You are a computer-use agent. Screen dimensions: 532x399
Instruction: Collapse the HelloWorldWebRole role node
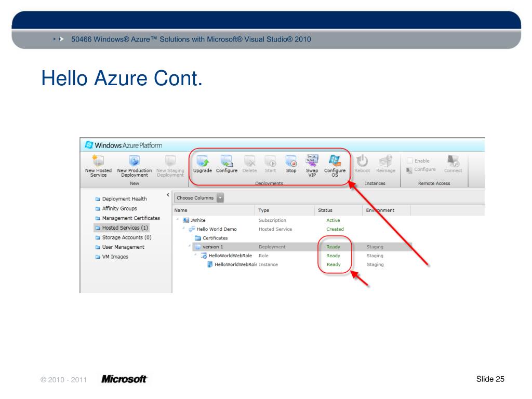pos(196,255)
